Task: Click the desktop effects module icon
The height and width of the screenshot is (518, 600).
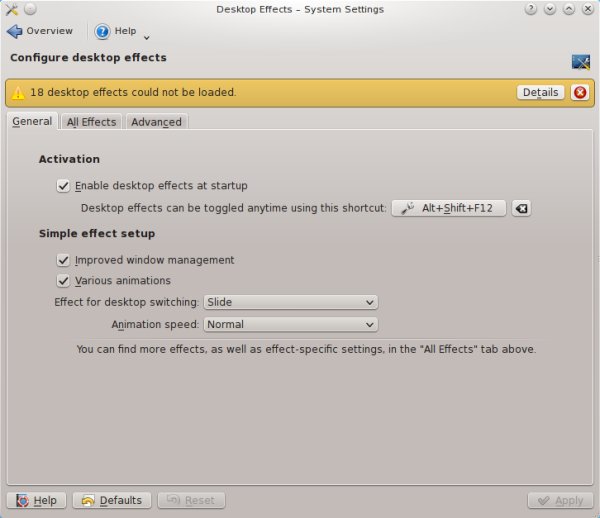Action: (x=581, y=62)
